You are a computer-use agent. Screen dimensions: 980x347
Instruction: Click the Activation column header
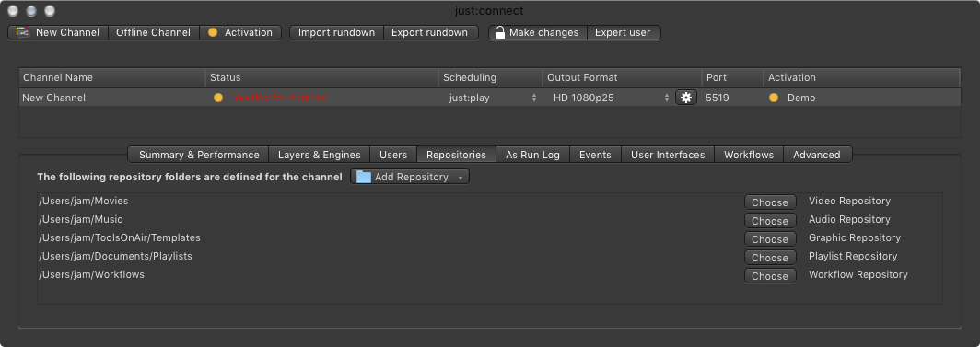[862, 77]
